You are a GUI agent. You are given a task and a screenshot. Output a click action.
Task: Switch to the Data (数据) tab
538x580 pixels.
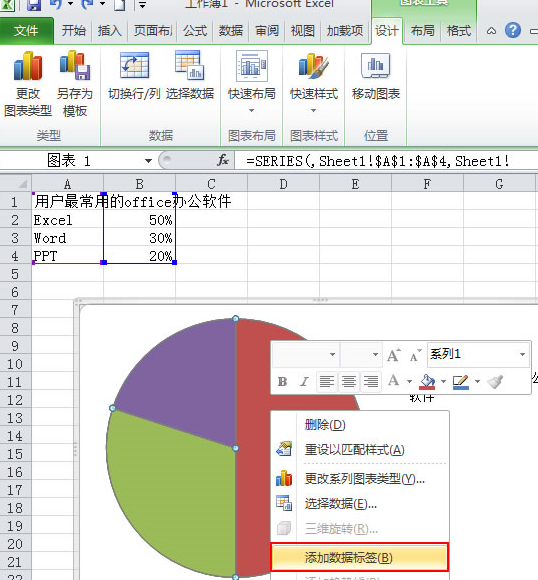[x=231, y=31]
